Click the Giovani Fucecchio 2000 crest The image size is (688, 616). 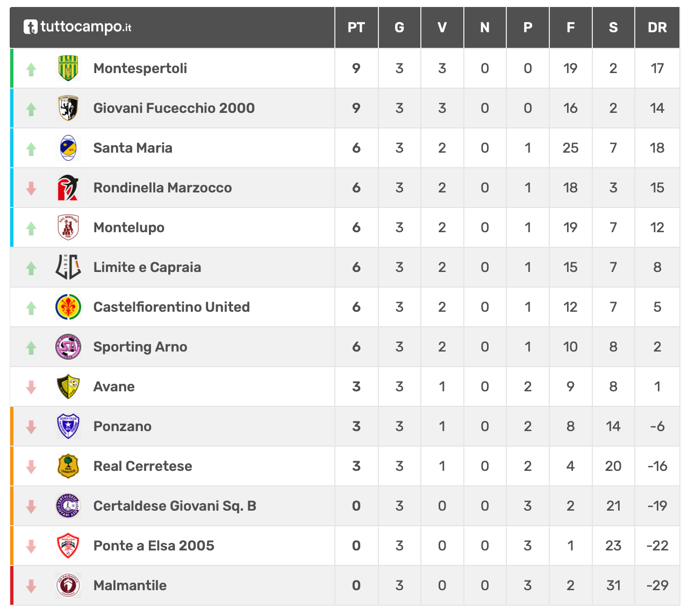coord(68,108)
